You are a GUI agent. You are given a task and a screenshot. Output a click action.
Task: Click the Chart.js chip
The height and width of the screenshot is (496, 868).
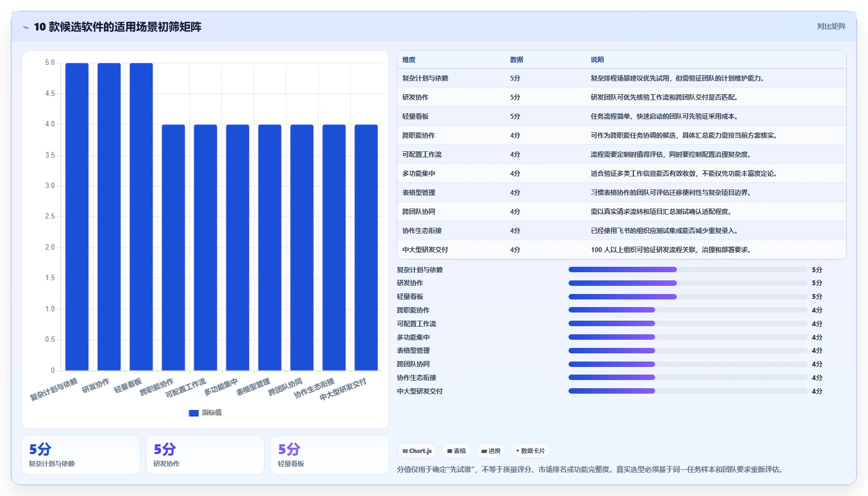tap(417, 451)
